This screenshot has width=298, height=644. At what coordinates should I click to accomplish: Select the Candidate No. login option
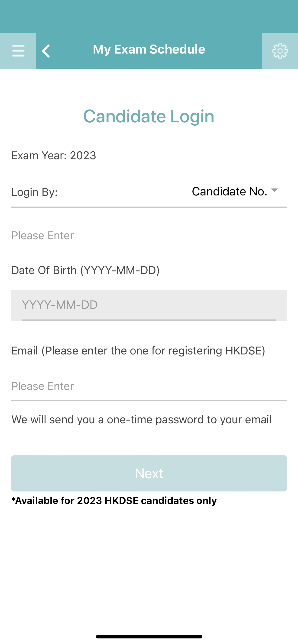click(x=229, y=191)
